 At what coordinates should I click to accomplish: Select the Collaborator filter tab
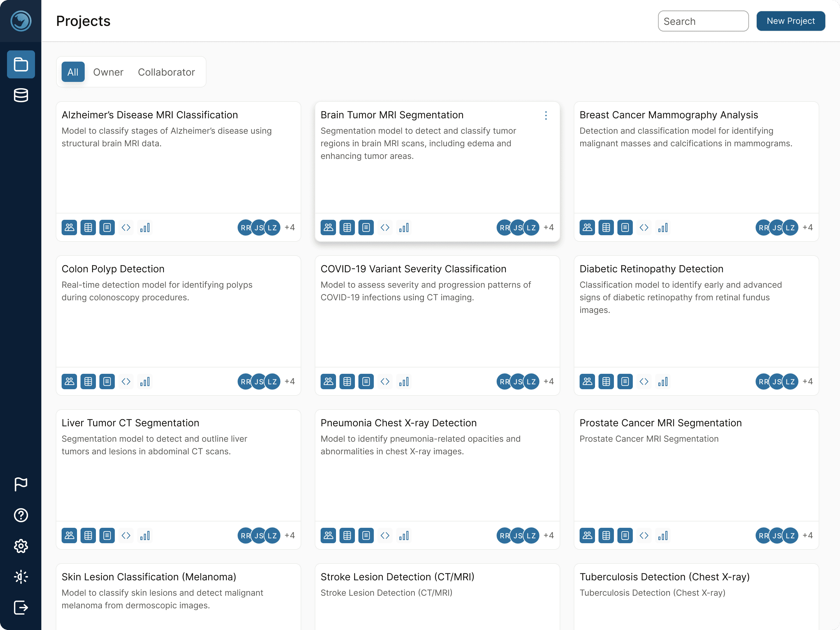tap(166, 72)
